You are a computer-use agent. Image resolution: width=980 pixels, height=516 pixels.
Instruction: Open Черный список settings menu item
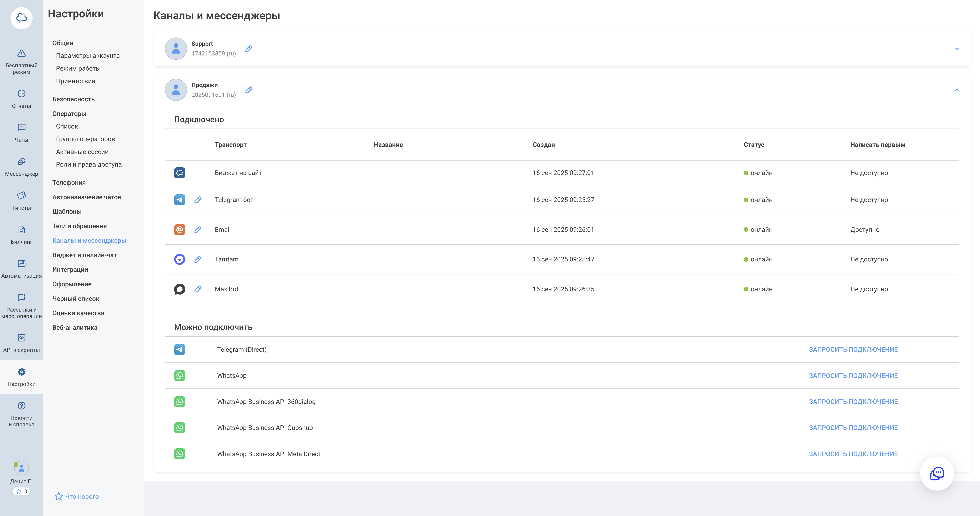76,299
